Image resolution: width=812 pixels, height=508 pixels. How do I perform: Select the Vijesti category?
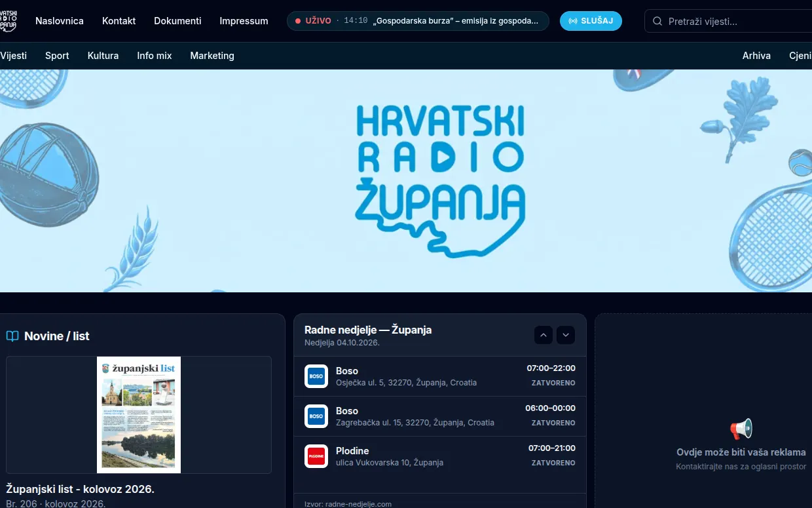[x=13, y=56]
